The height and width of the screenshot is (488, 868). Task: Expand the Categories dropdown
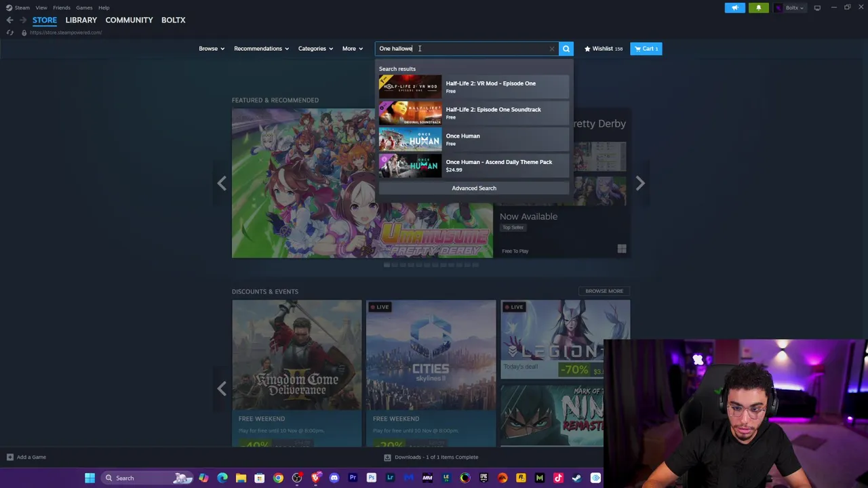coord(315,49)
